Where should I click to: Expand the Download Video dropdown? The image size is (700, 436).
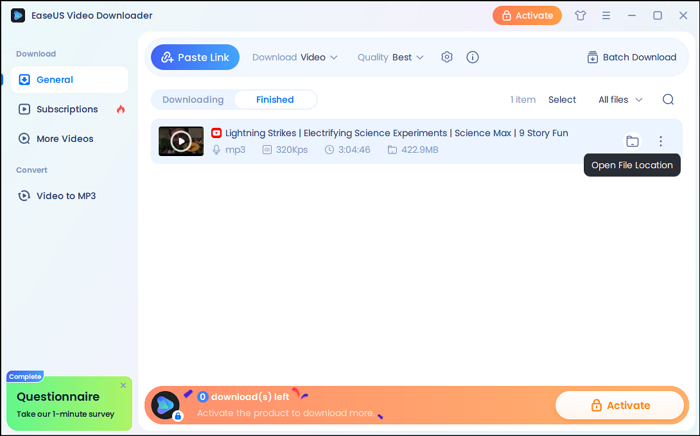point(295,57)
